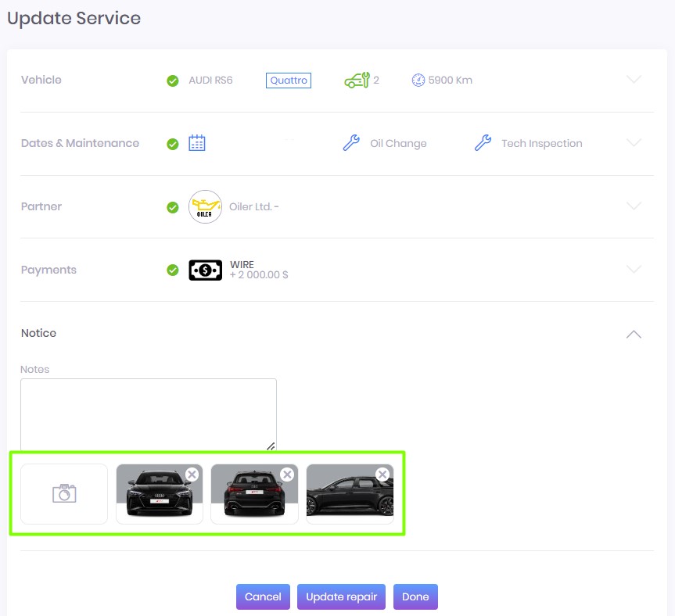
Task: Click the calendar icon in Dates & Maintenance
Action: (x=197, y=143)
